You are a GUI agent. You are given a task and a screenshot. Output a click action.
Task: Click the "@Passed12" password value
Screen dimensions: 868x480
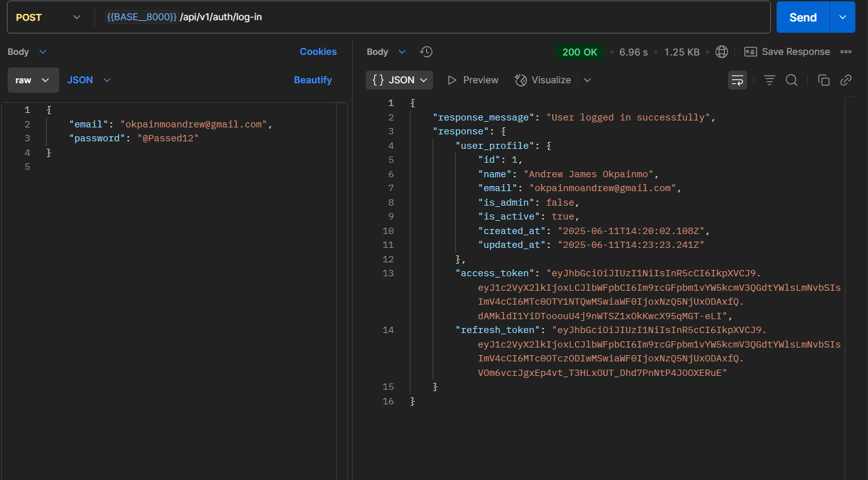point(168,138)
